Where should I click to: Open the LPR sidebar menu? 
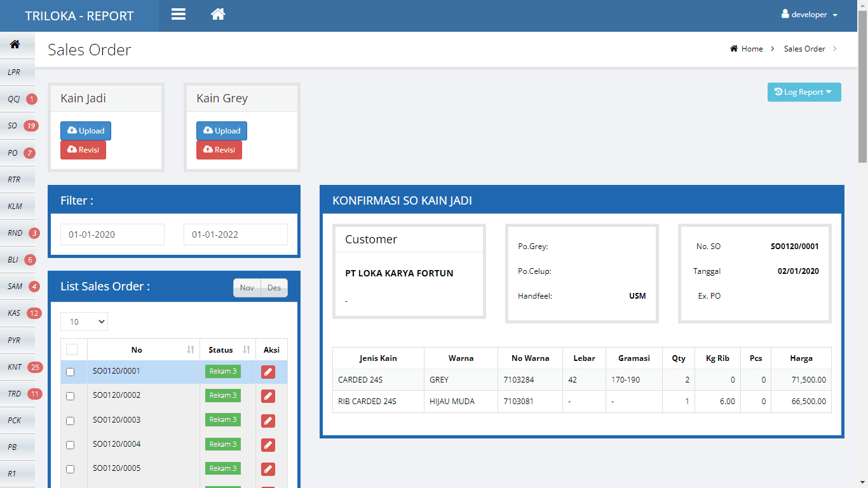coord(17,72)
